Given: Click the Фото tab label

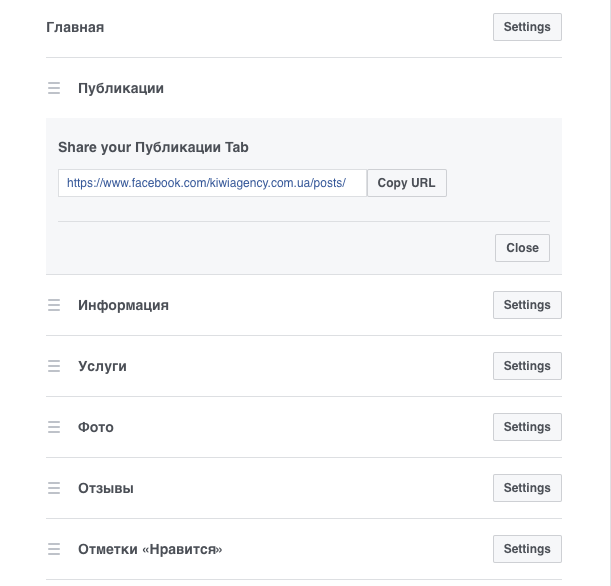Looking at the screenshot, I should tap(96, 427).
